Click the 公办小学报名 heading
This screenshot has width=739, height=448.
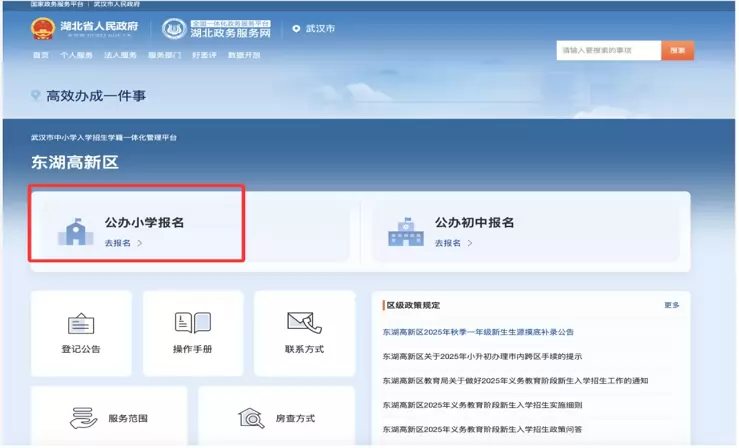(x=144, y=222)
